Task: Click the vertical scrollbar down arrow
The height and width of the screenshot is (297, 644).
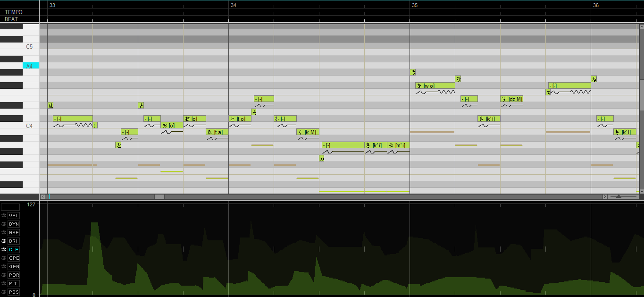Action: [641, 191]
